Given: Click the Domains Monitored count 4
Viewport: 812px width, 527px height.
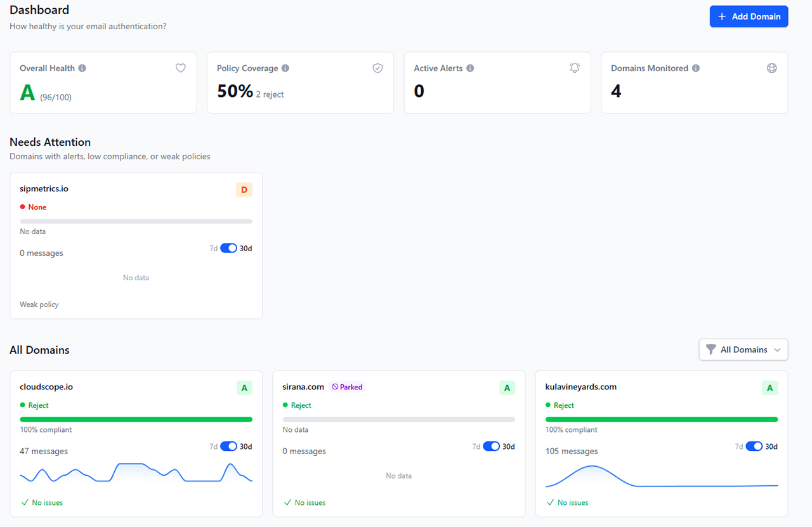Looking at the screenshot, I should [616, 91].
